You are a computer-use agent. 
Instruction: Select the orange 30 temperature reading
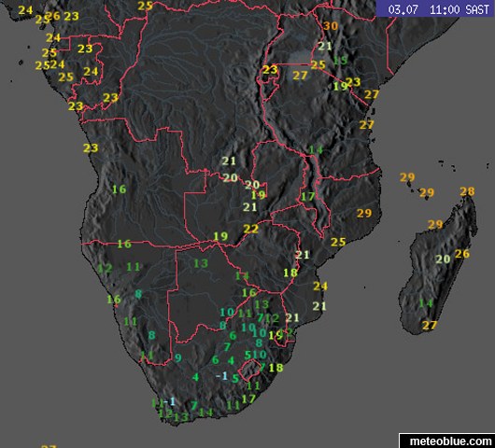point(331,25)
